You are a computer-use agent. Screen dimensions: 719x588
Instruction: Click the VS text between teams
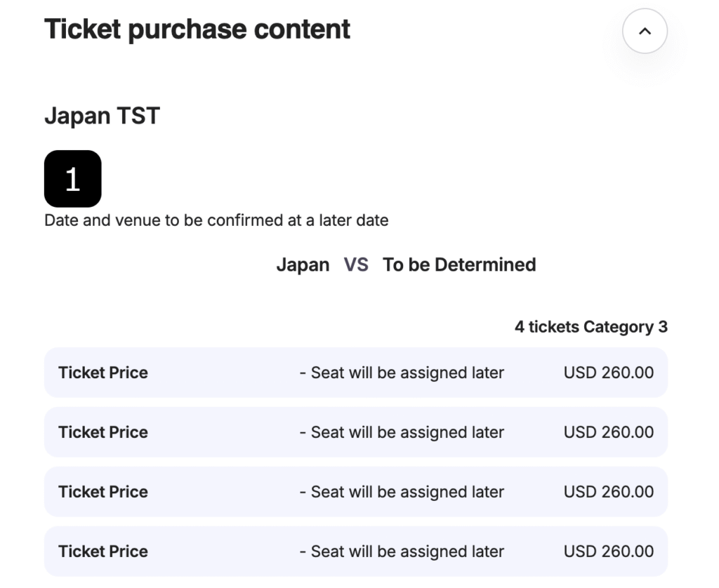coord(356,265)
